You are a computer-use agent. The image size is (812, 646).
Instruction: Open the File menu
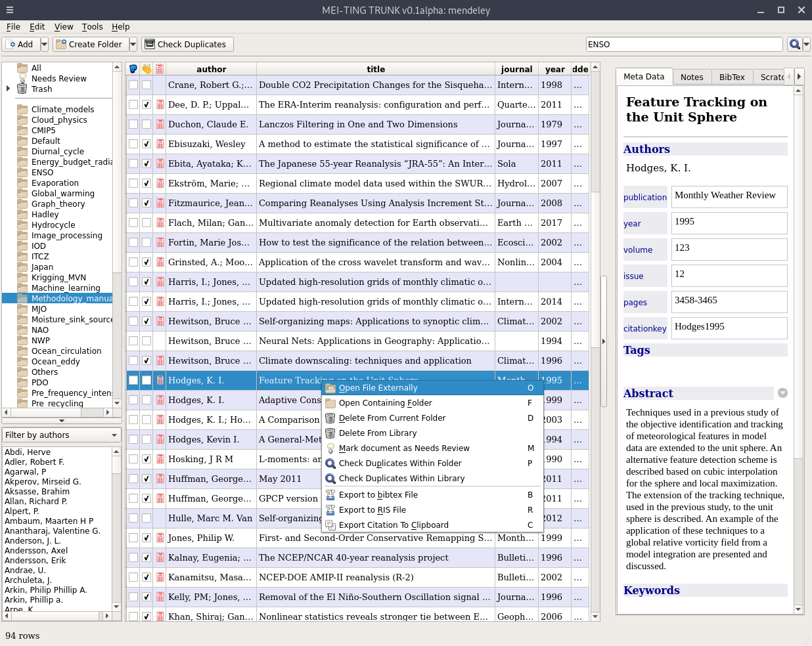[x=13, y=27]
